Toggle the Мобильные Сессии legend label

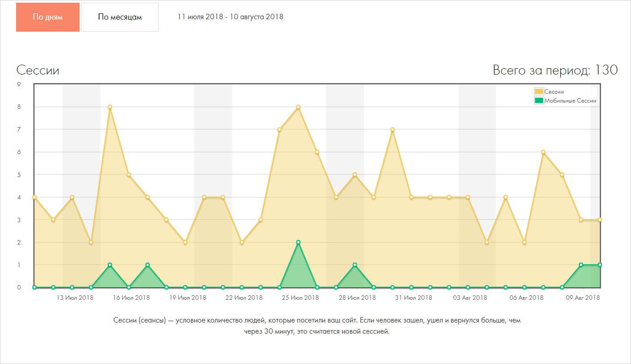pyautogui.click(x=570, y=100)
